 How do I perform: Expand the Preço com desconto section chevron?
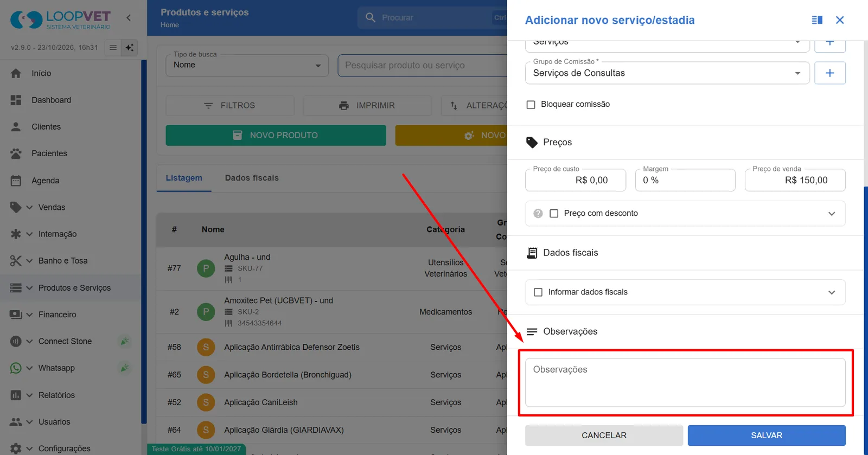[x=832, y=214]
